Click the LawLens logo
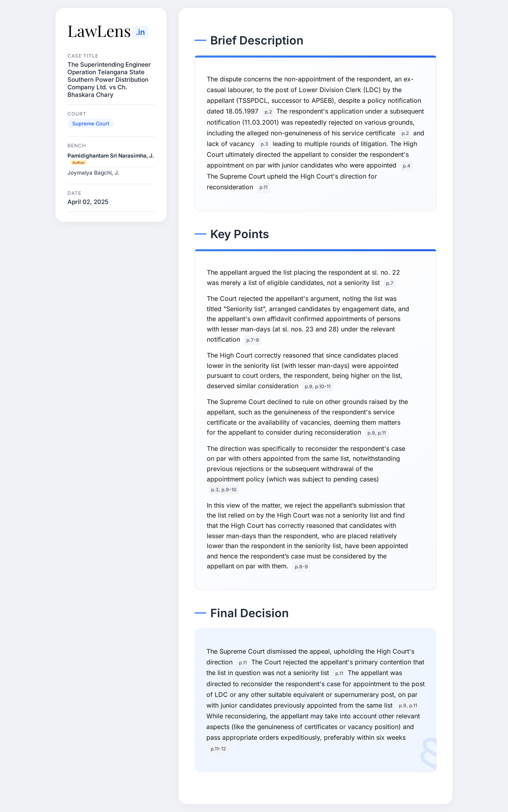The height and width of the screenshot is (812, 508). click(x=99, y=31)
